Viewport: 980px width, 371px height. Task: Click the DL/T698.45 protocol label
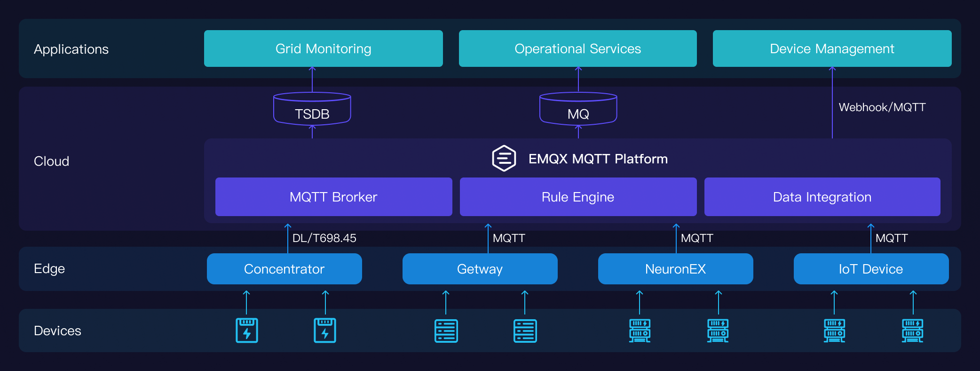324,238
